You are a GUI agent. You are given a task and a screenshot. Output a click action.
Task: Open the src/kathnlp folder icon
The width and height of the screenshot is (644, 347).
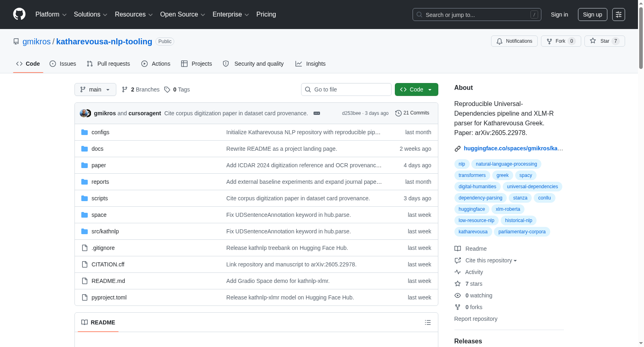tap(85, 231)
